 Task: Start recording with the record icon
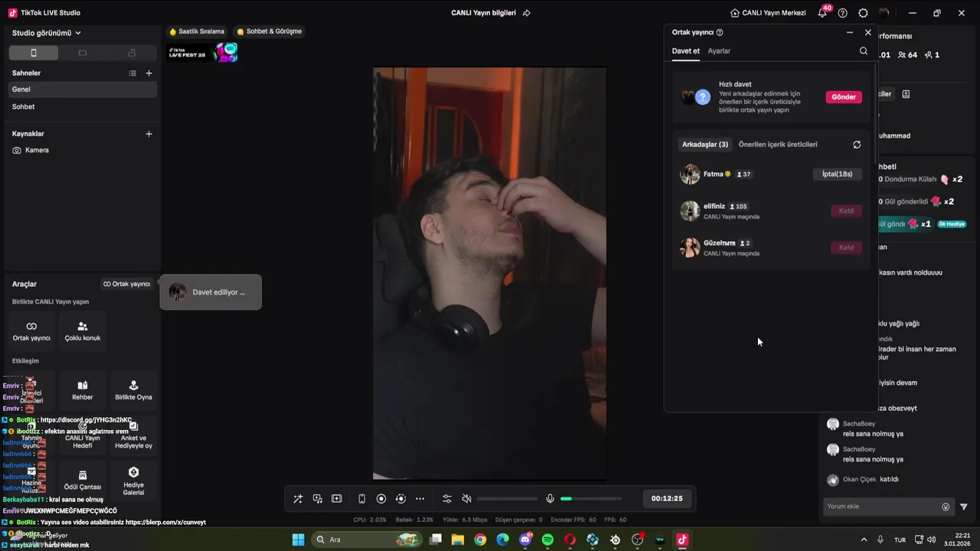tap(381, 499)
